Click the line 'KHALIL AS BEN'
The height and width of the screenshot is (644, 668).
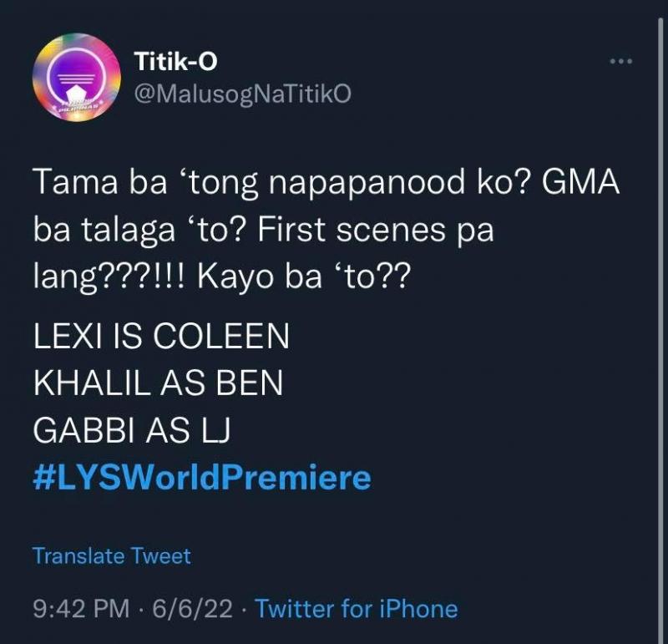click(x=158, y=383)
